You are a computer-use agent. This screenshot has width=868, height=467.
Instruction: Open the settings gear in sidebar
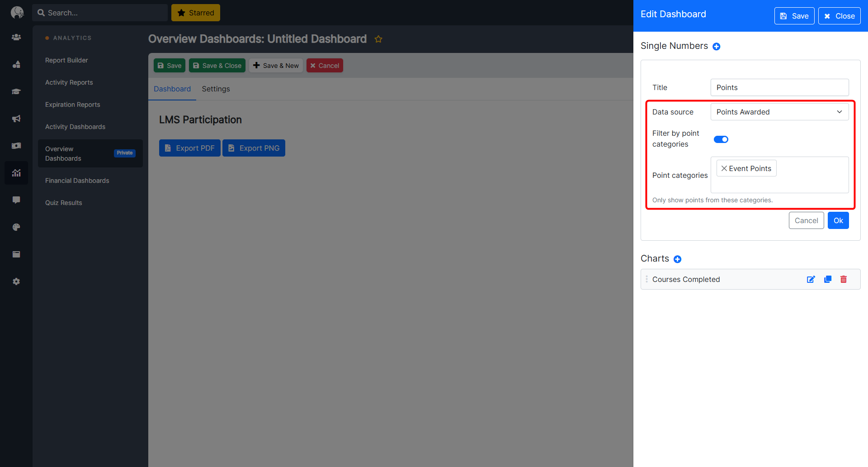tap(16, 281)
